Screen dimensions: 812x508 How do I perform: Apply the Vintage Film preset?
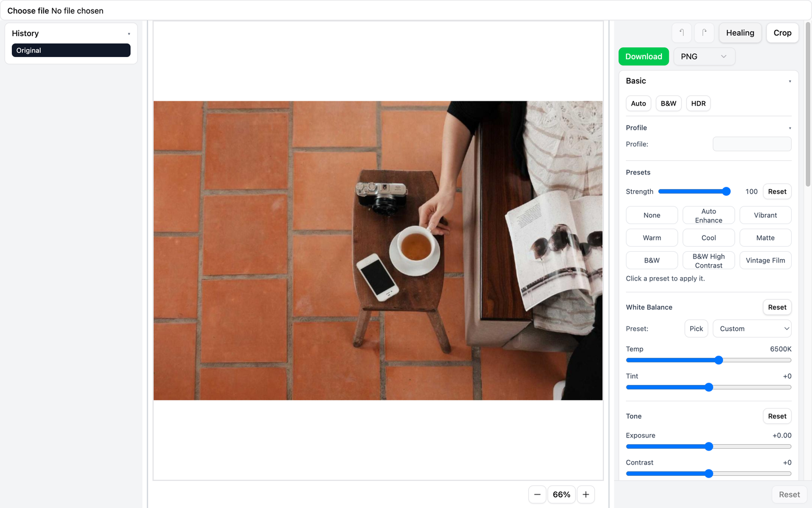(x=765, y=260)
